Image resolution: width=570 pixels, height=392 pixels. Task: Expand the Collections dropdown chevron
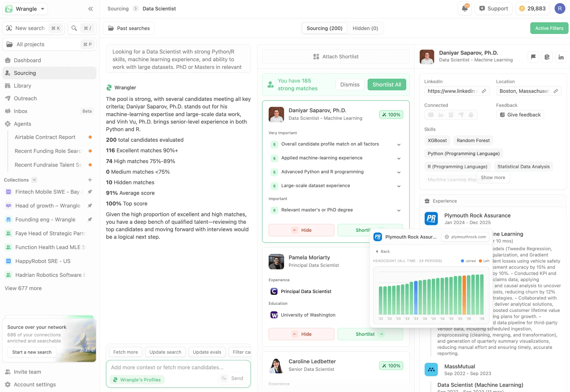[34, 180]
